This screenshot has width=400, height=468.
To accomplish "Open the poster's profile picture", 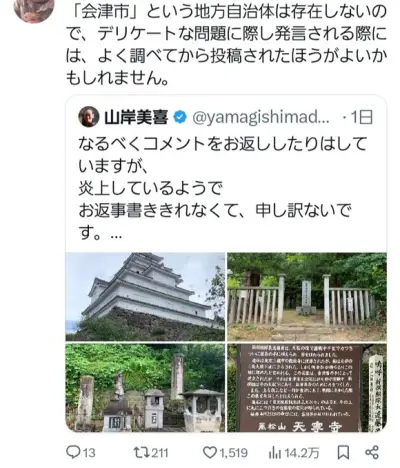I will (x=33, y=8).
